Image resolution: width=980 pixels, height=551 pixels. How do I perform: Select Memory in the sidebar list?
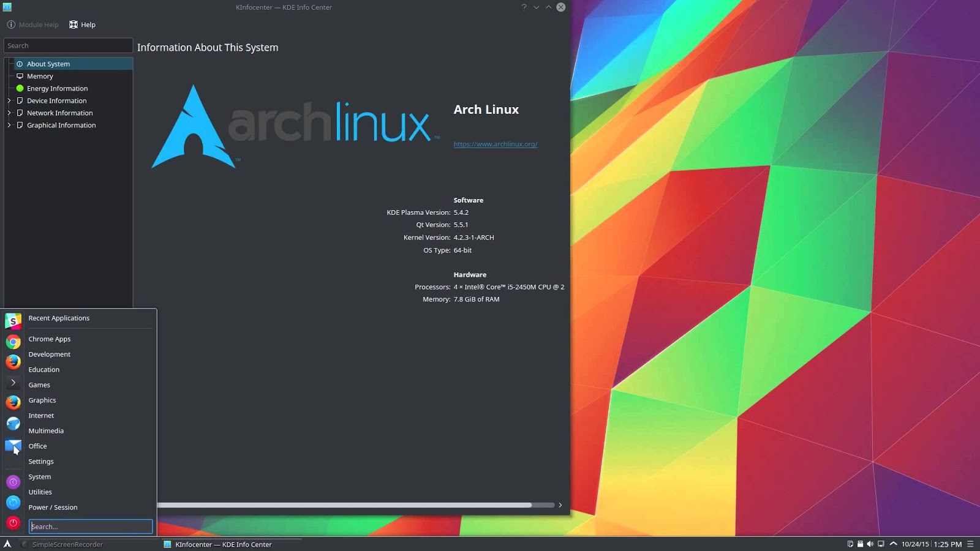click(x=40, y=76)
